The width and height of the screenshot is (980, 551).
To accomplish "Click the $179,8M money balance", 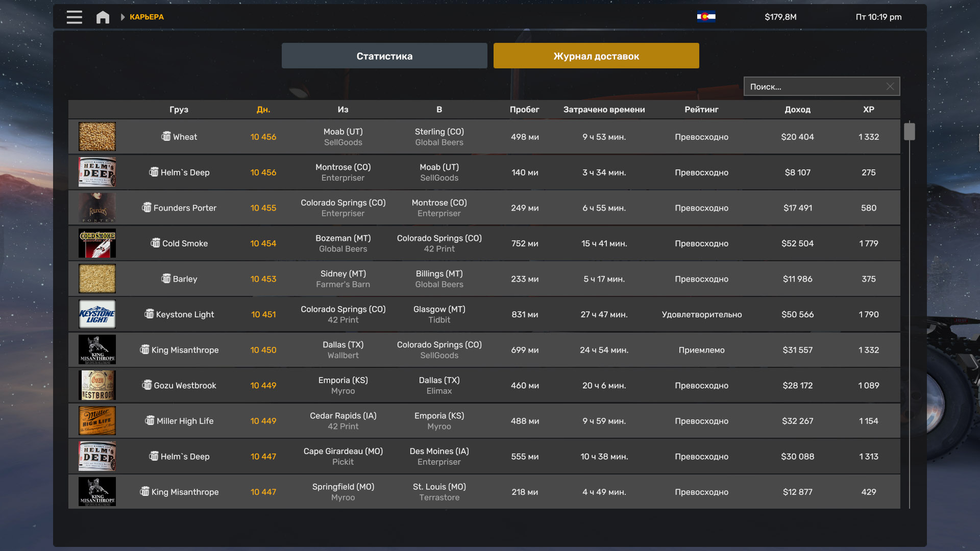I will 780,17.
